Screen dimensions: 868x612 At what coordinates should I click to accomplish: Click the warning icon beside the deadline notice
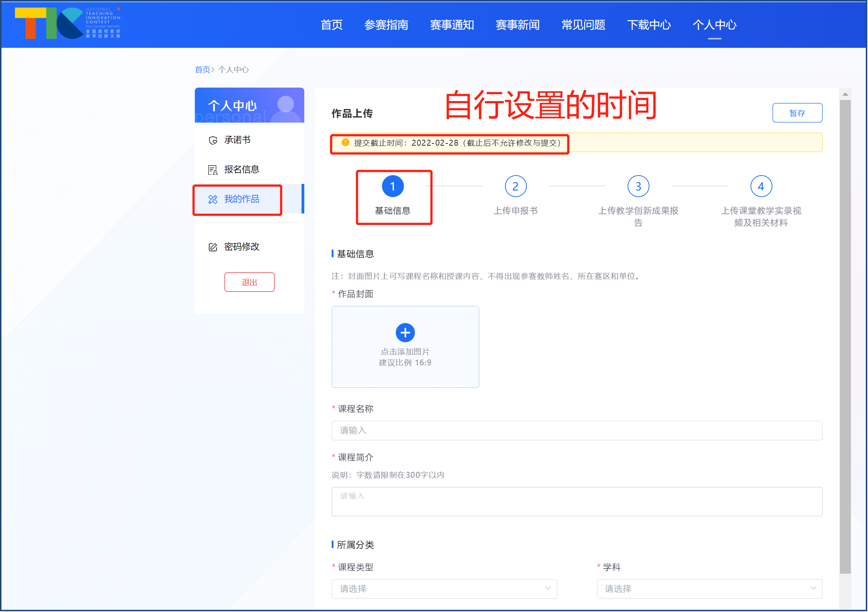point(345,143)
